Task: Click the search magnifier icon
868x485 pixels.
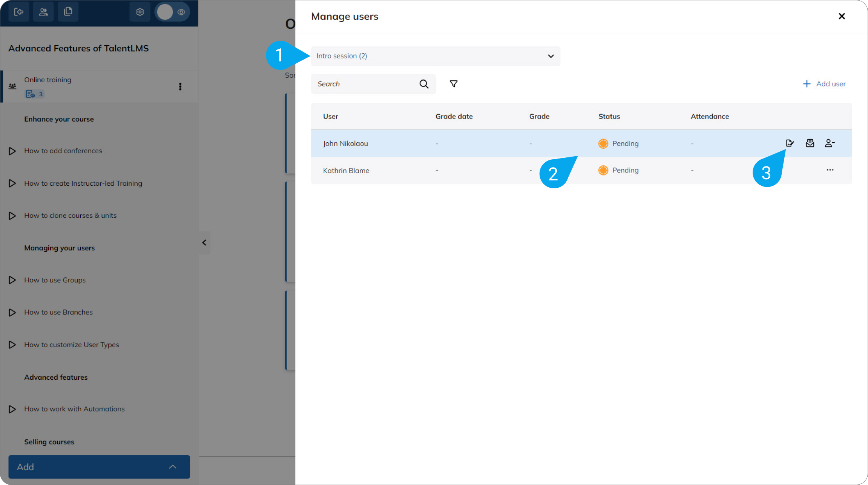Action: (424, 84)
